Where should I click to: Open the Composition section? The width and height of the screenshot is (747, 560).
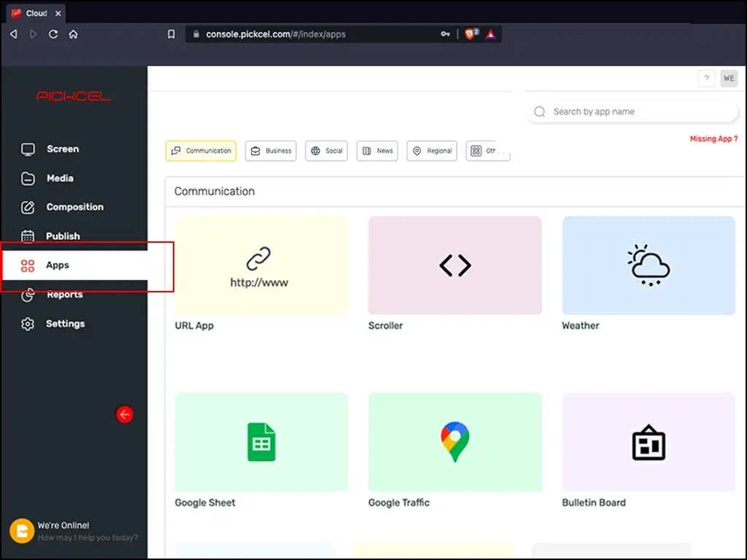[75, 207]
